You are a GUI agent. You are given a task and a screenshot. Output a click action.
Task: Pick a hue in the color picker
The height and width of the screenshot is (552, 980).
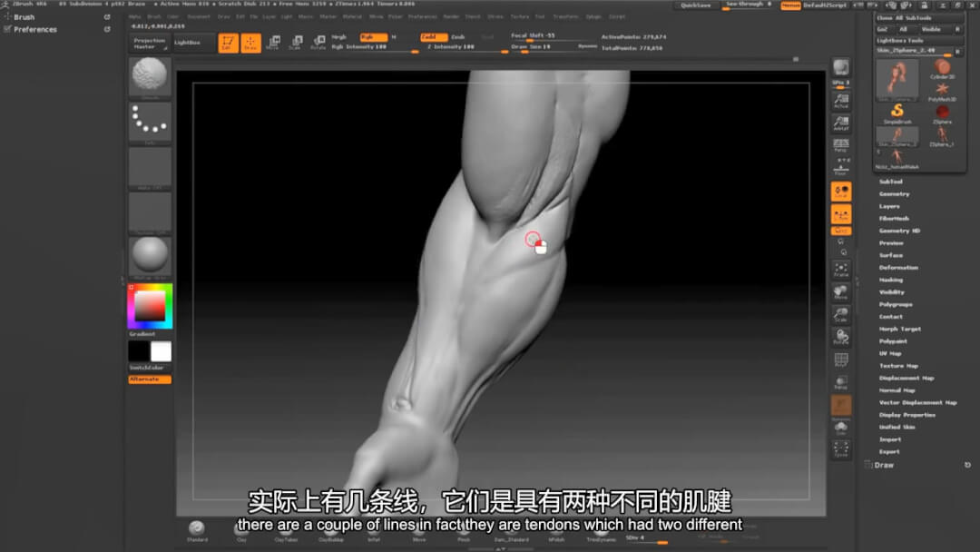coord(150,306)
